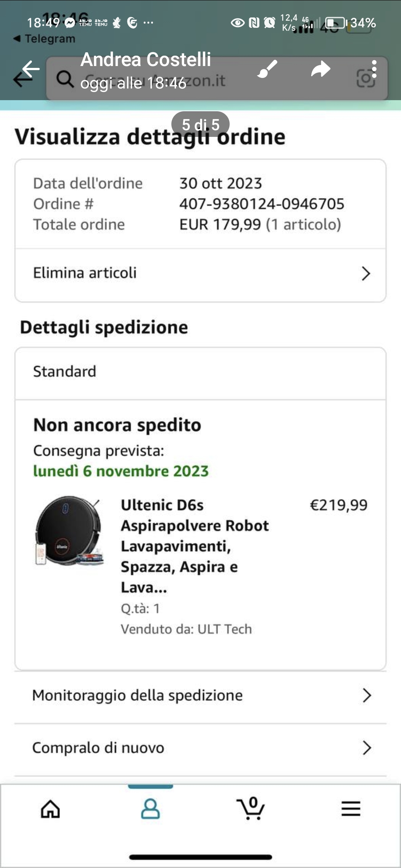Open the three-dot overflow menu

click(x=374, y=69)
